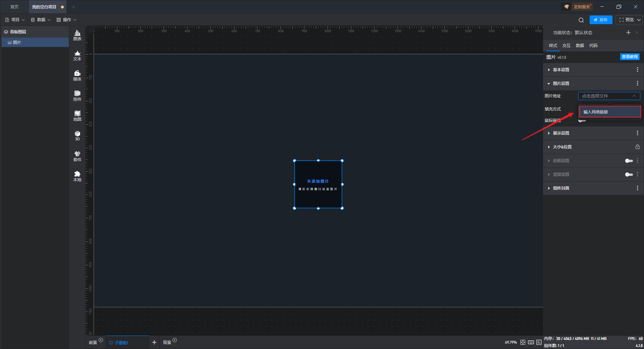
Task: Open the 数据 menu in toolbar
Action: [41, 20]
